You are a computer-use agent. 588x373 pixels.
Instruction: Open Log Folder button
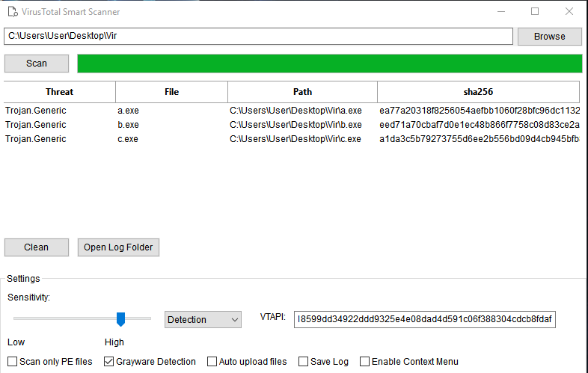118,247
